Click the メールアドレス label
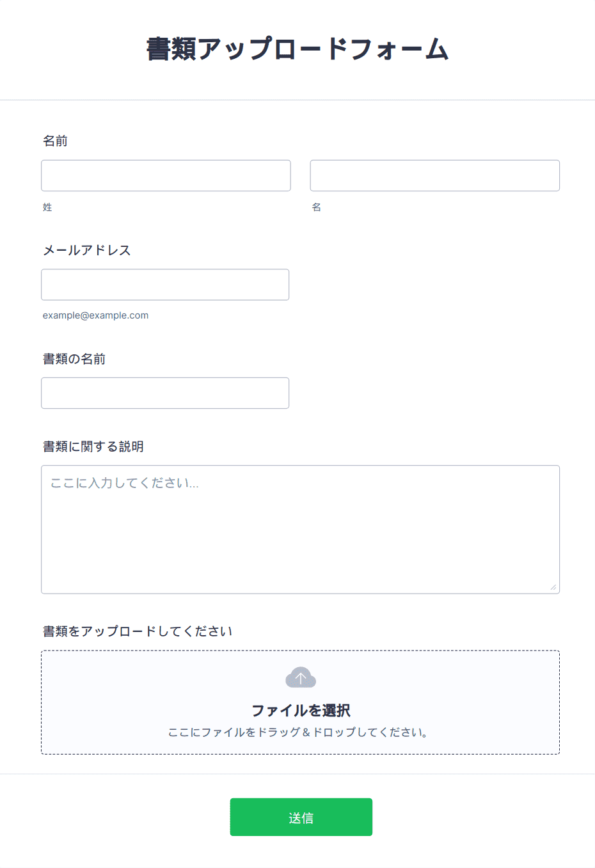This screenshot has height=868, width=595. 86,250
